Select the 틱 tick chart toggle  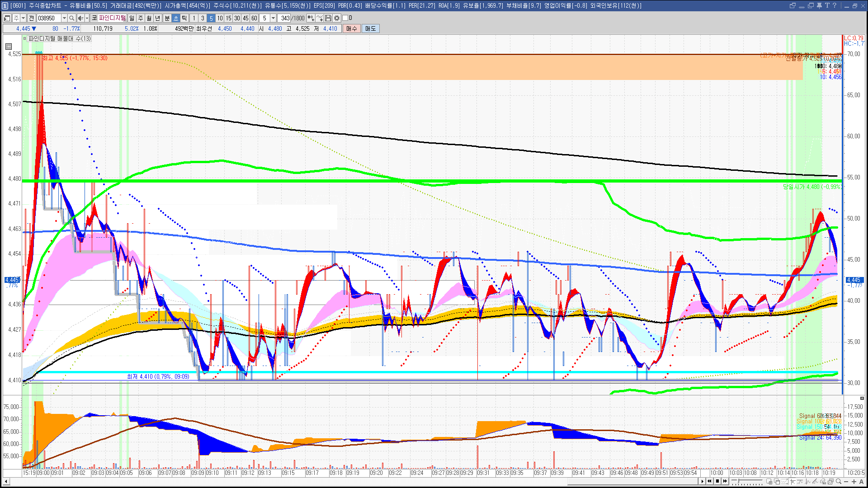184,18
